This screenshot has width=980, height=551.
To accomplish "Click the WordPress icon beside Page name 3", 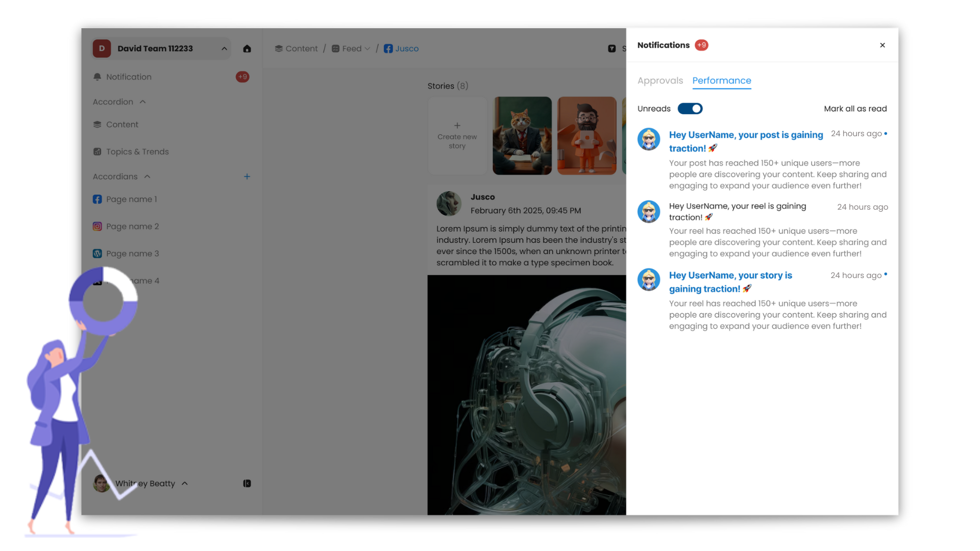I will (x=97, y=254).
